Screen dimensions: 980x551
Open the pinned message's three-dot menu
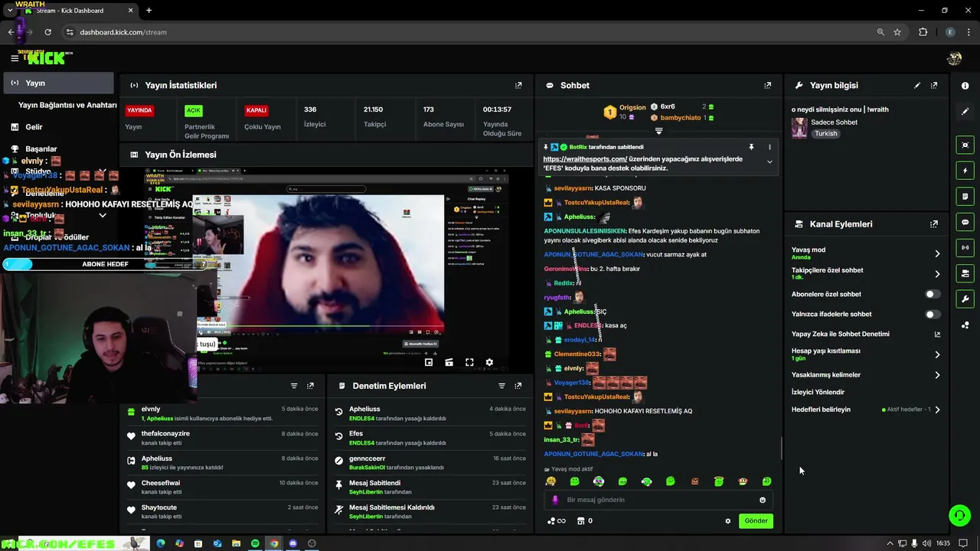click(x=769, y=147)
